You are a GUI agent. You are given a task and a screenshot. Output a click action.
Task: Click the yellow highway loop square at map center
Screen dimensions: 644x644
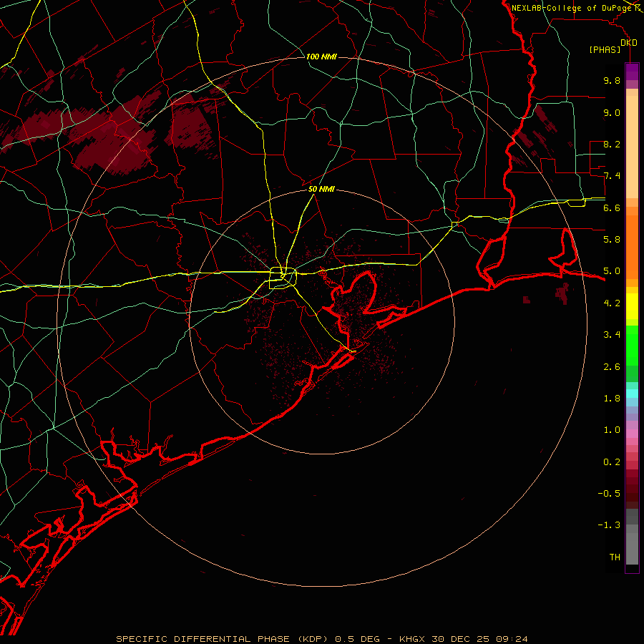(283, 278)
